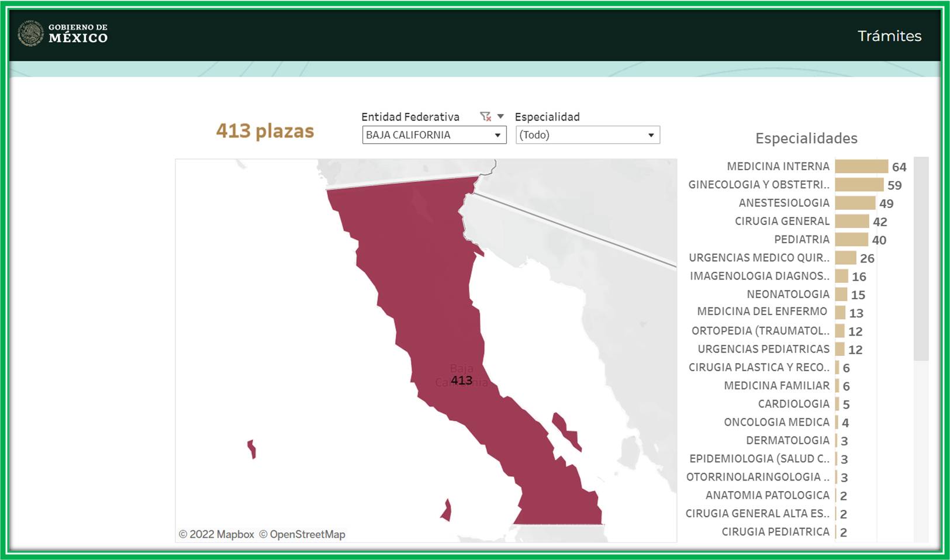The image size is (950, 560).
Task: Select the NEONATOLOGIA specialty row
Action: click(x=787, y=294)
